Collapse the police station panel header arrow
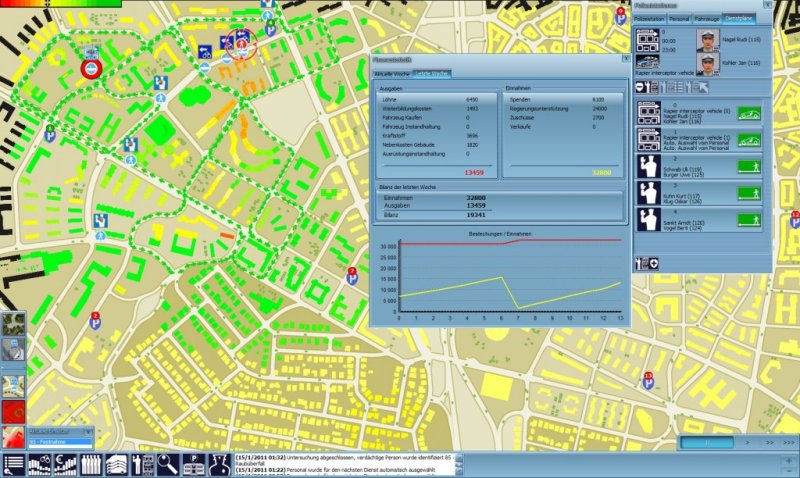Image resolution: width=800 pixels, height=478 pixels. point(767,5)
